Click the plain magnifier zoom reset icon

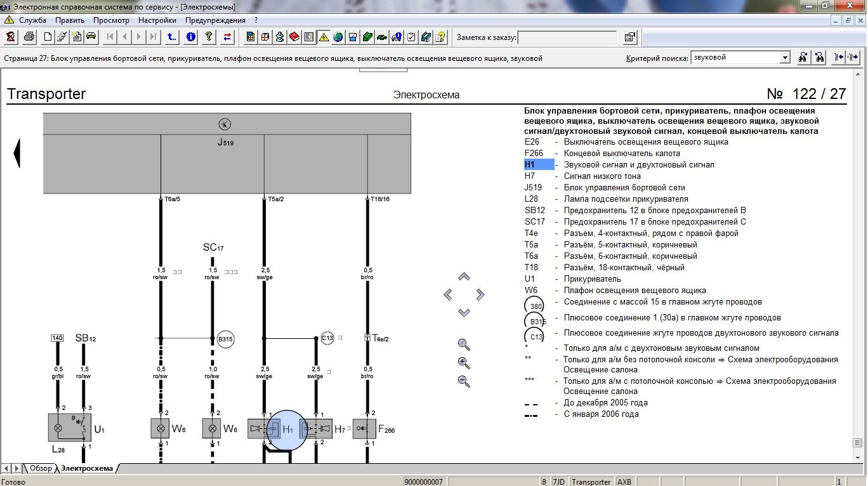[x=464, y=345]
